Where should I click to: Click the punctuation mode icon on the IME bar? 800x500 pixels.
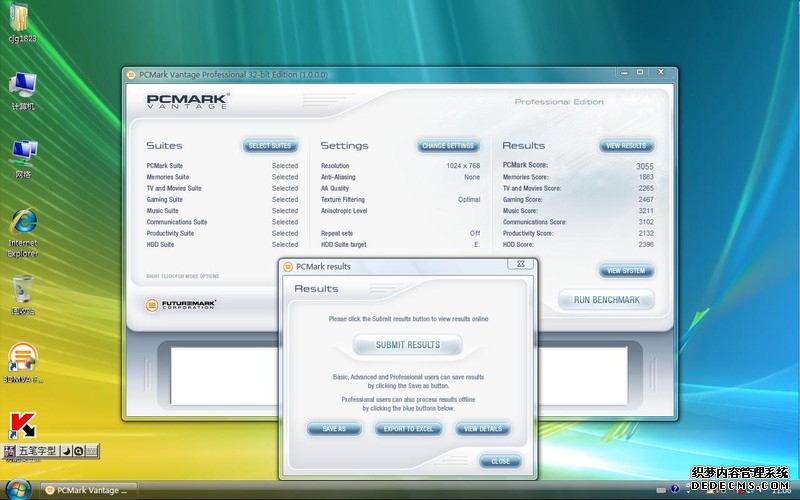click(79, 451)
